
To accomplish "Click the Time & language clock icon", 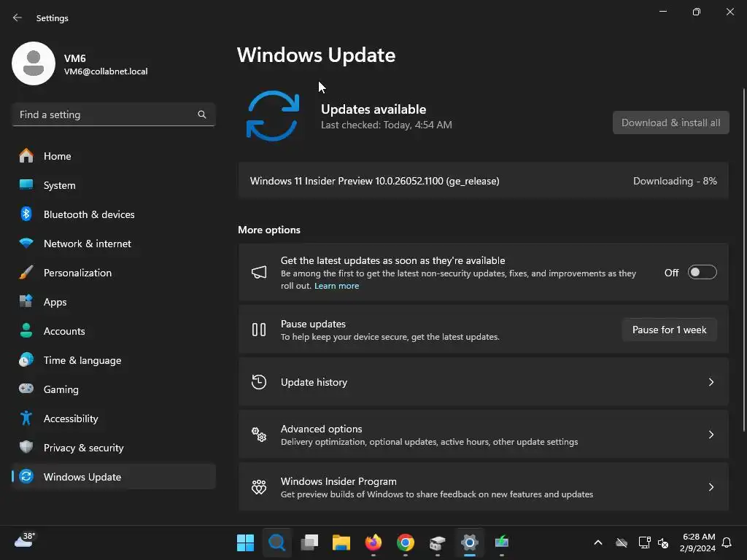I will pos(26,360).
